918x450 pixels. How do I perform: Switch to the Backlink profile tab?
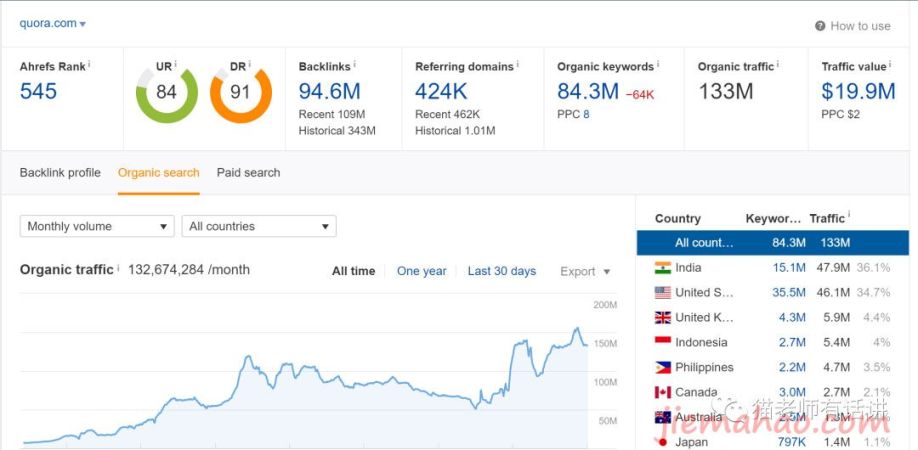[x=60, y=173]
